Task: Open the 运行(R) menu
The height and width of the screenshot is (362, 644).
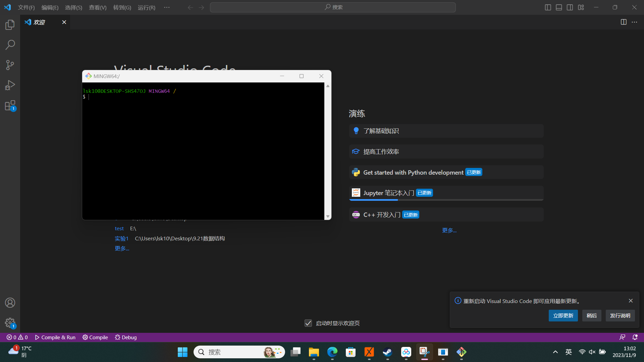Action: coord(147,7)
